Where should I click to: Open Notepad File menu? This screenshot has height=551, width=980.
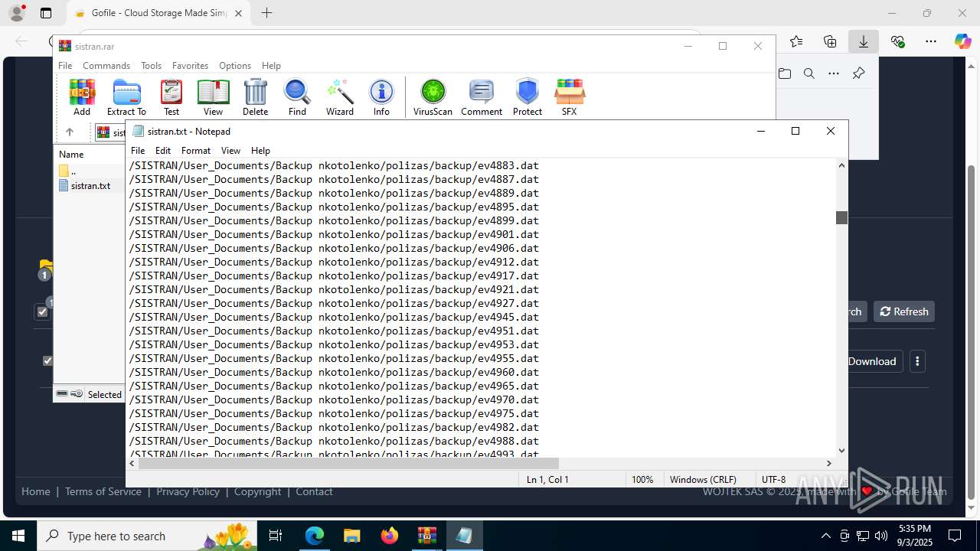138,151
